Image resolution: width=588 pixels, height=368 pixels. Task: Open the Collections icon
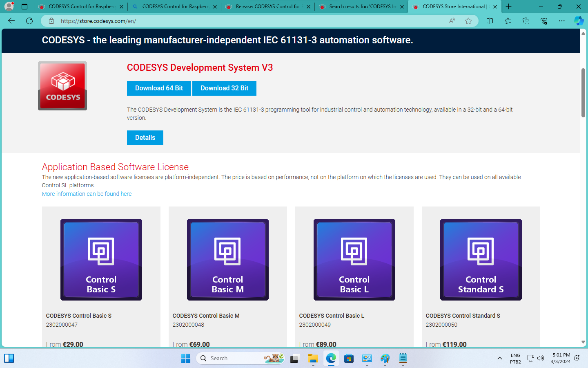click(x=526, y=21)
